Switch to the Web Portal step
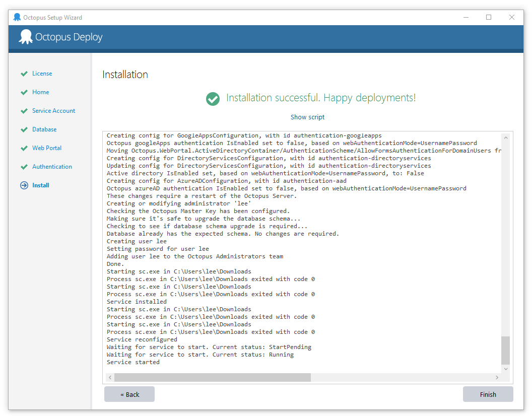532x418 pixels. tap(47, 148)
